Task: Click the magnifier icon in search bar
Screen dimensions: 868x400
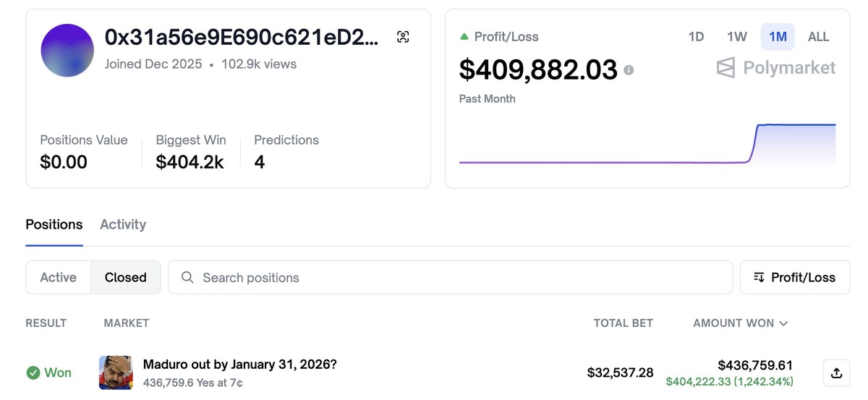Action: coord(187,278)
